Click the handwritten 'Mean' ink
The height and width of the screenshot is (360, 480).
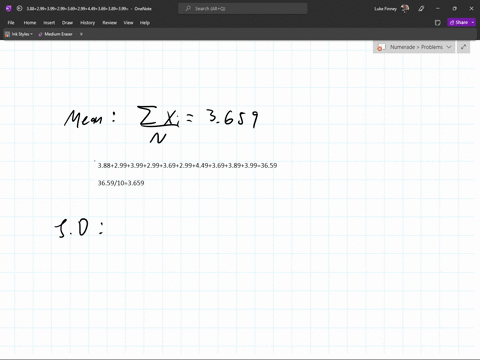83,118
